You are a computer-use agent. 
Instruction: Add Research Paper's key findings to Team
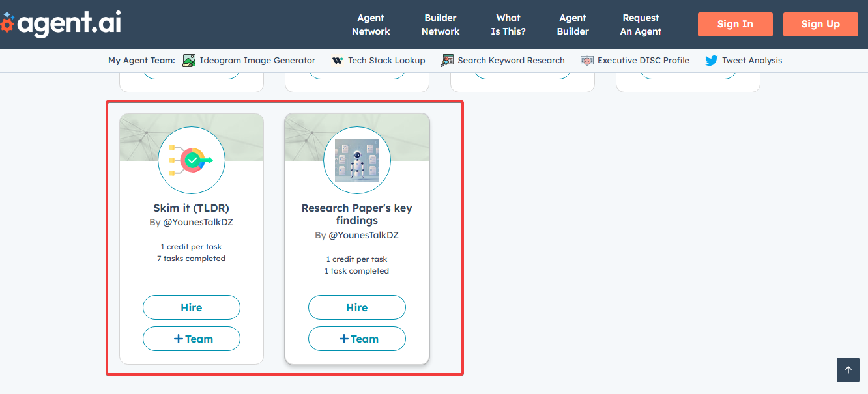coord(357,339)
